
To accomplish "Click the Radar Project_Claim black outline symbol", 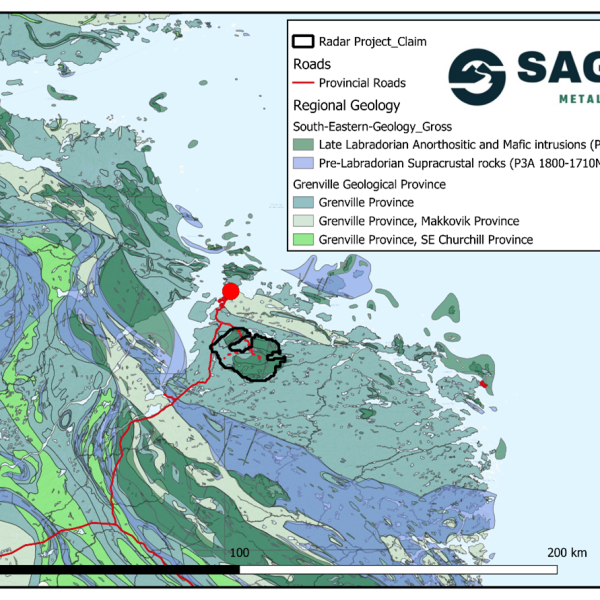I will point(303,42).
